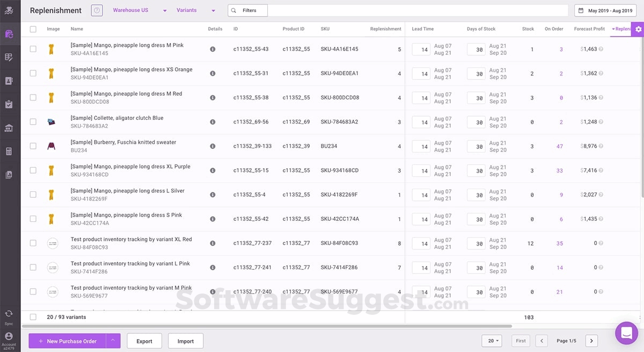644x352 pixels.
Task: Click the help icon beside the Replenishment title
Action: pos(97,10)
